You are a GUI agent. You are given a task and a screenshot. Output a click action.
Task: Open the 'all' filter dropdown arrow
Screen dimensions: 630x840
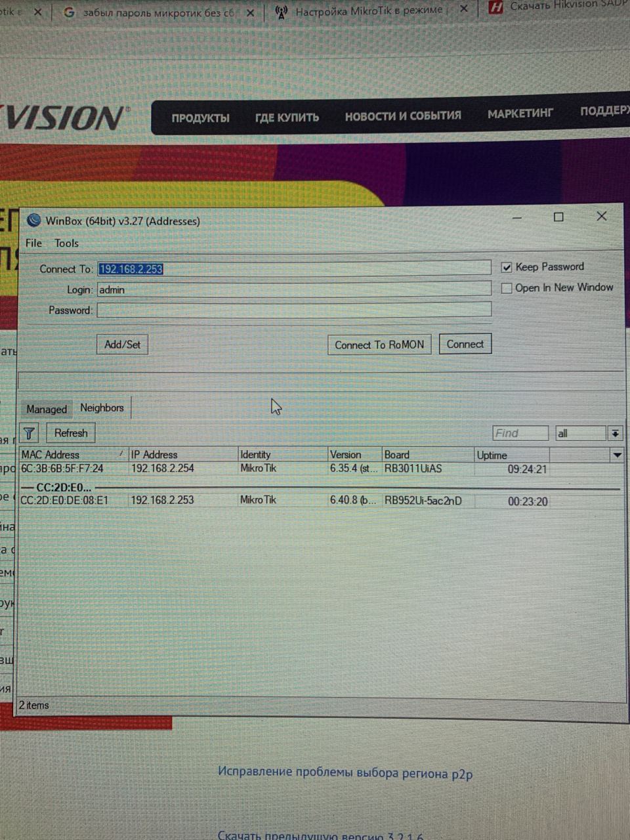tap(615, 433)
